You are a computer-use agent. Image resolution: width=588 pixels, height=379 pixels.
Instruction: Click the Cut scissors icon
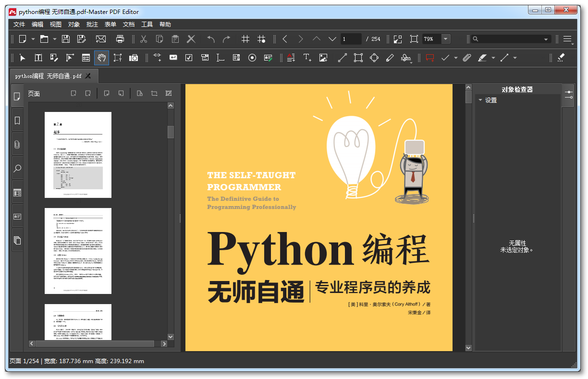144,39
